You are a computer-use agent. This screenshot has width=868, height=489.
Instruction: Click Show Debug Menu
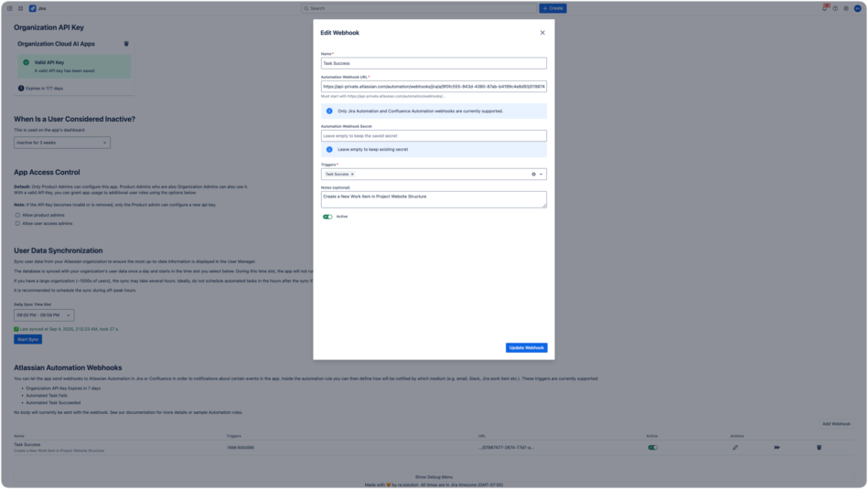point(434,477)
